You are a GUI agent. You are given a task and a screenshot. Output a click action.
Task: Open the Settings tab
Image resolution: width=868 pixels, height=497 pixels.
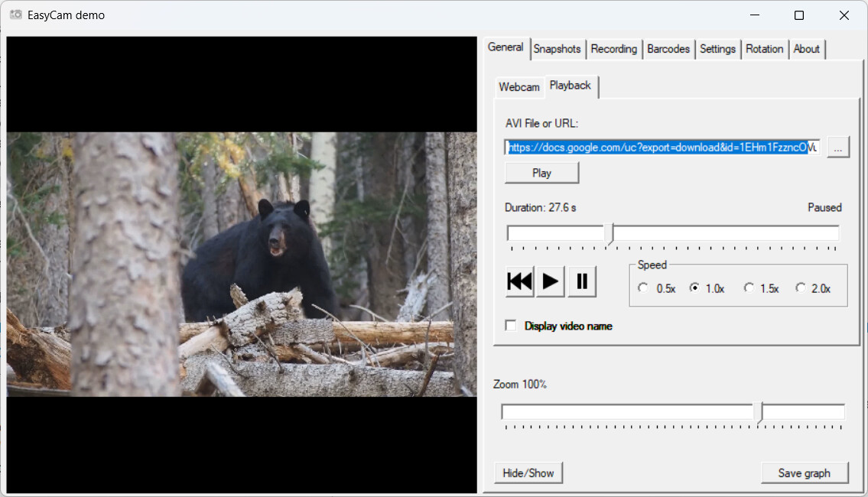(x=717, y=49)
